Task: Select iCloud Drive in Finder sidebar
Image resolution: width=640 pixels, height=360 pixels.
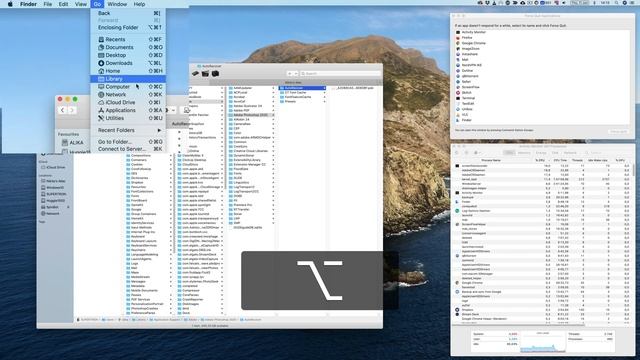Action: click(55, 167)
